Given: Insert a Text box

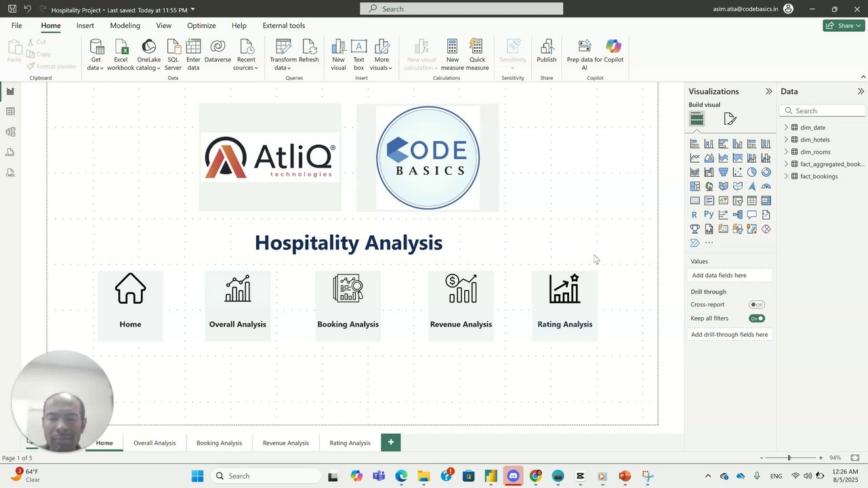Looking at the screenshot, I should tap(359, 55).
